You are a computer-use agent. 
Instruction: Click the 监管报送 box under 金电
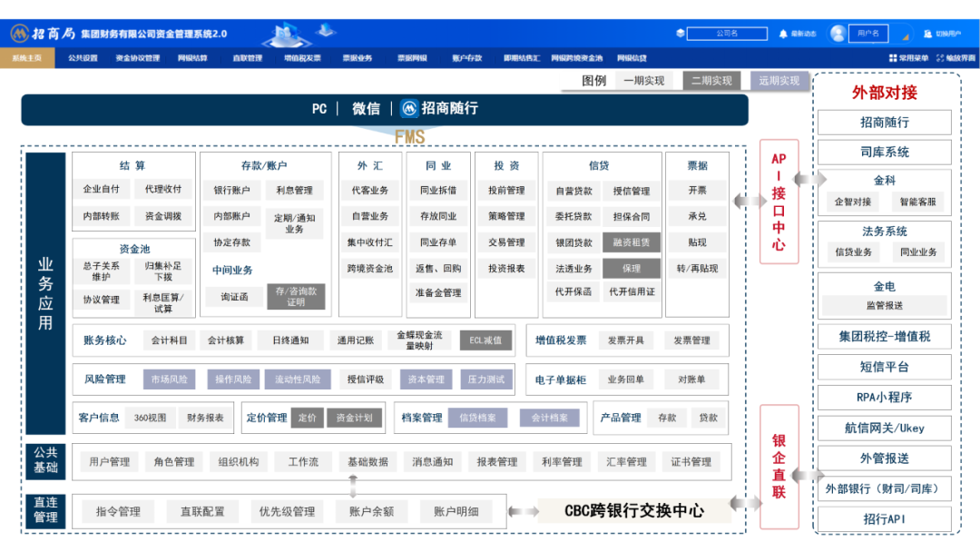[885, 305]
